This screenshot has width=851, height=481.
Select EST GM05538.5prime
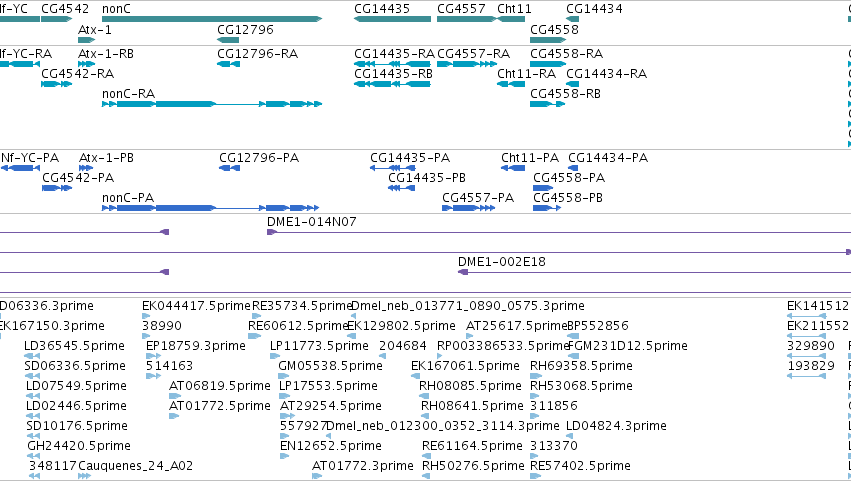click(x=331, y=366)
